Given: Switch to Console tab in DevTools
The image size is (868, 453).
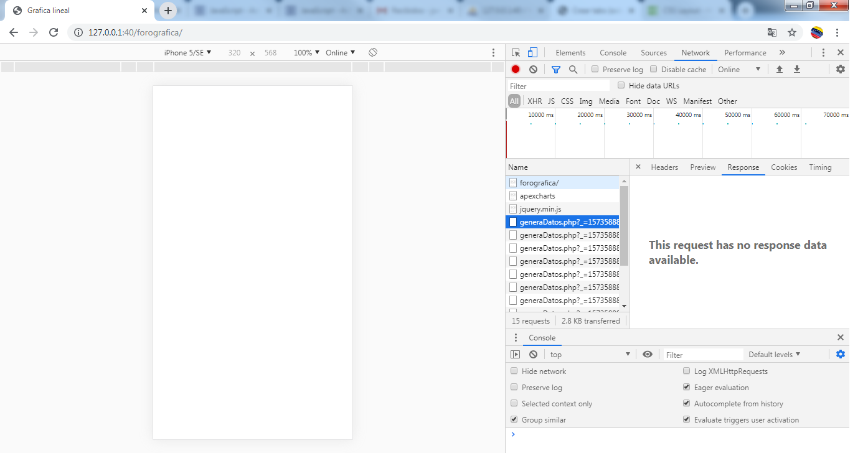Looking at the screenshot, I should click(613, 53).
